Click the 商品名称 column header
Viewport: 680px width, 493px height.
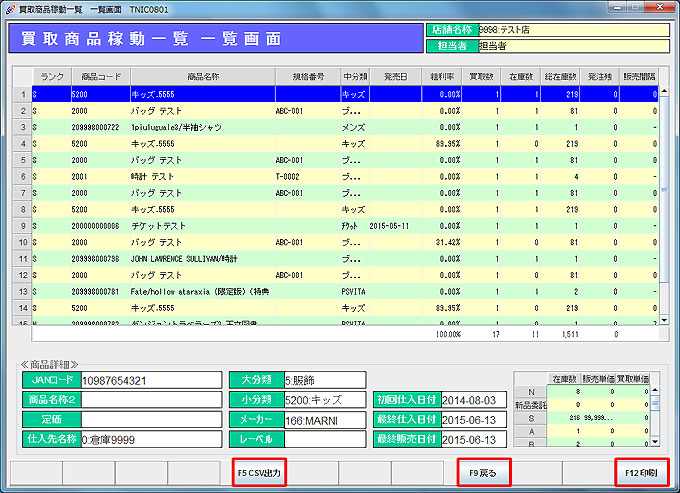click(x=202, y=76)
